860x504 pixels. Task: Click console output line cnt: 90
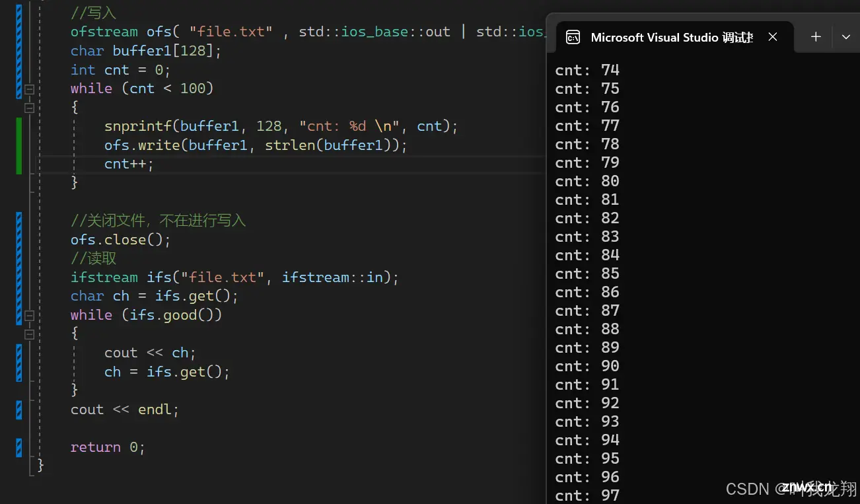pyautogui.click(x=587, y=366)
